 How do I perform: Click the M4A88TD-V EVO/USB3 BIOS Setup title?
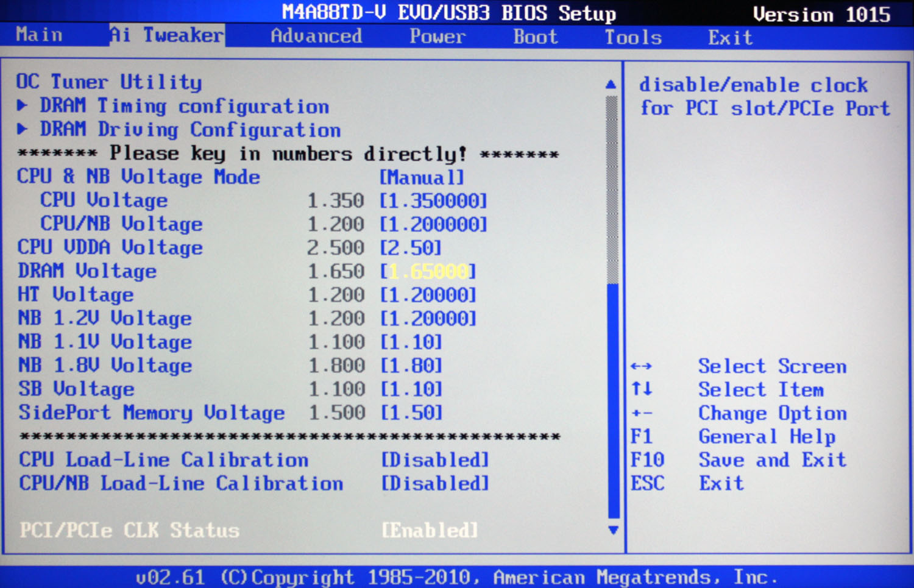449,13
